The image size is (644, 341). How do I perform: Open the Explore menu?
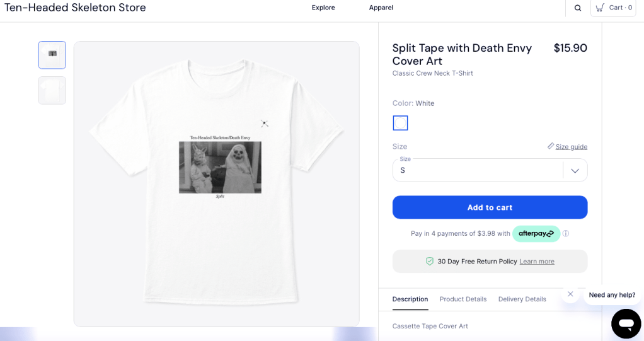tap(323, 8)
